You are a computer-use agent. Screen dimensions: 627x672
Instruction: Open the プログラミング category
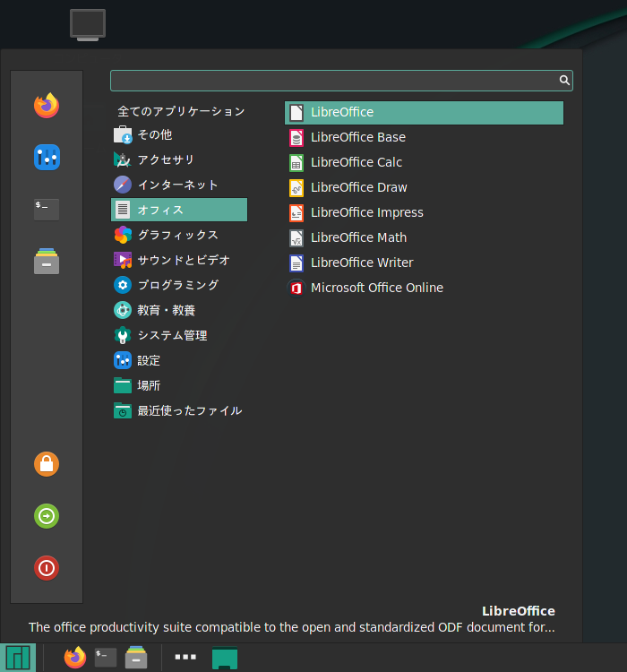[x=179, y=285]
